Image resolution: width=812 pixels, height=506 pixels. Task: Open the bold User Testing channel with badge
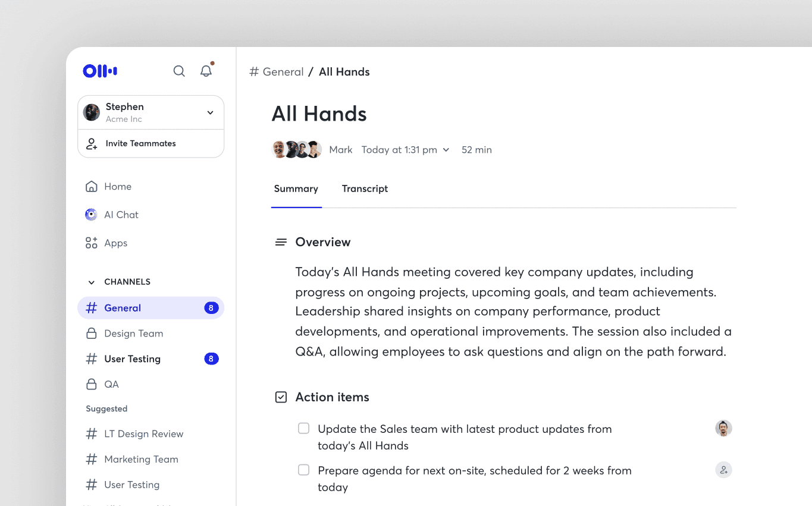(151, 359)
